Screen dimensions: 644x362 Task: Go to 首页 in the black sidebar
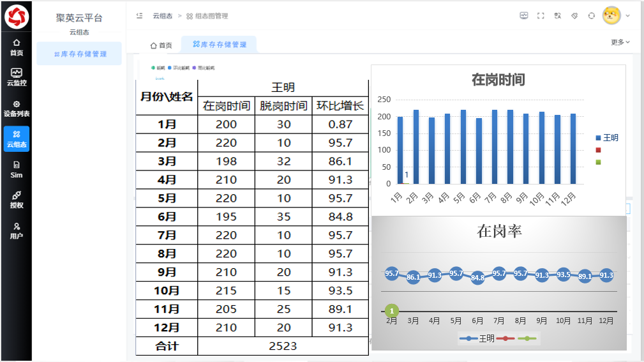click(17, 47)
